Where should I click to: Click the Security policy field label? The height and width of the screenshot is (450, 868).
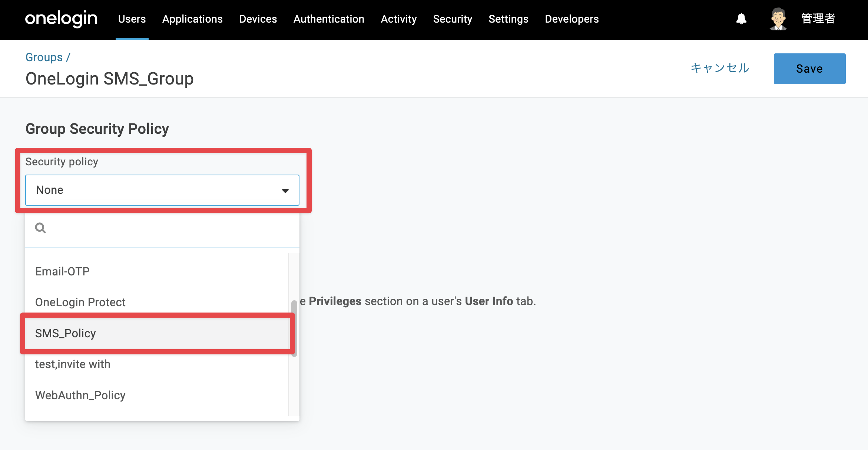point(62,162)
